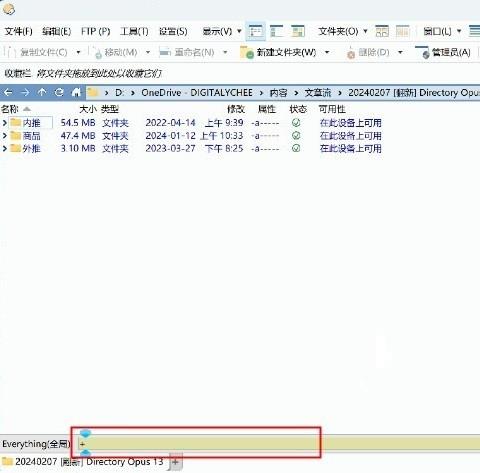
Task: Select the dual-pane layout icon next to single-pane
Action: coord(277,32)
